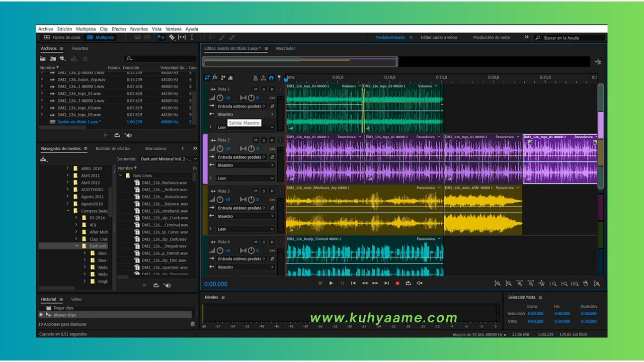Viewport: 644px width, 362px height.
Task: Click the New File icon in Archivos
Action: click(x=62, y=59)
